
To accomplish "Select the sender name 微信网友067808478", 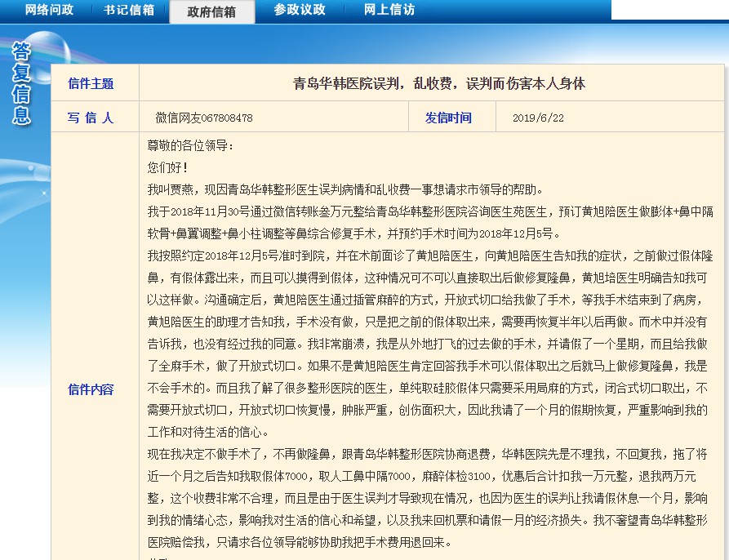I will coord(204,118).
